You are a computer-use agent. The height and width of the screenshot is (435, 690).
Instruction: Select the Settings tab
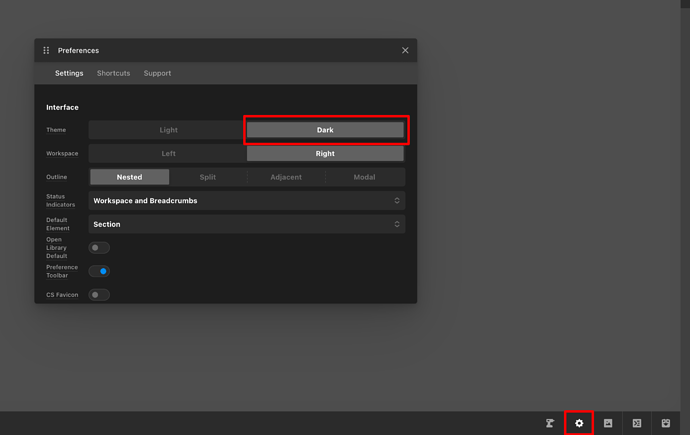[69, 73]
